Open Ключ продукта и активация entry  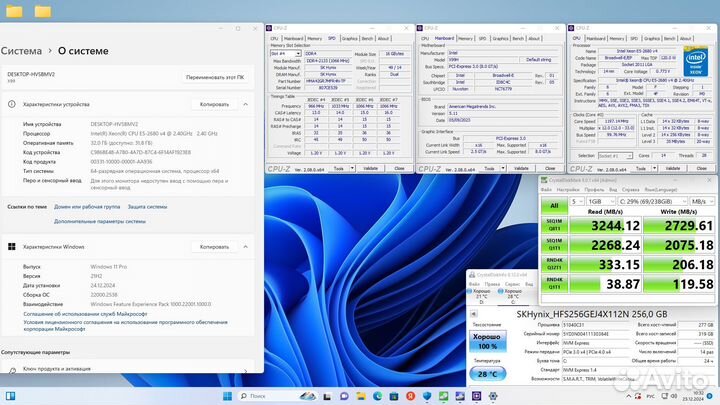[127, 369]
